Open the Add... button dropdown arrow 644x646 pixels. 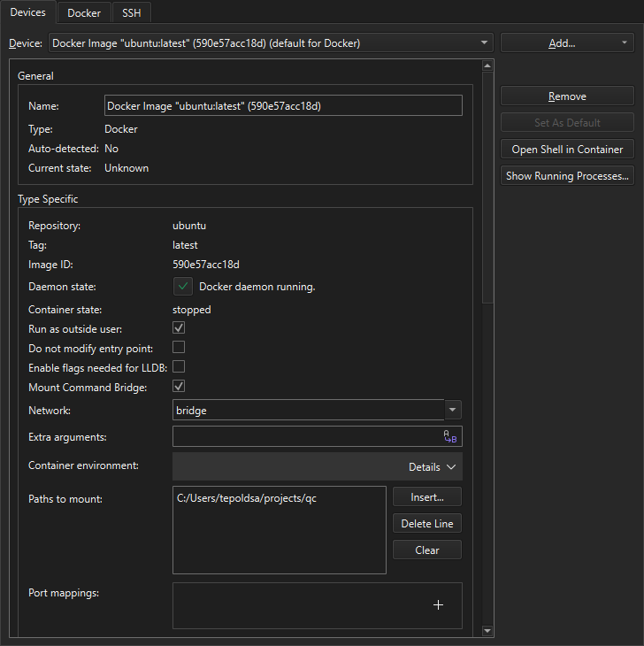625,42
